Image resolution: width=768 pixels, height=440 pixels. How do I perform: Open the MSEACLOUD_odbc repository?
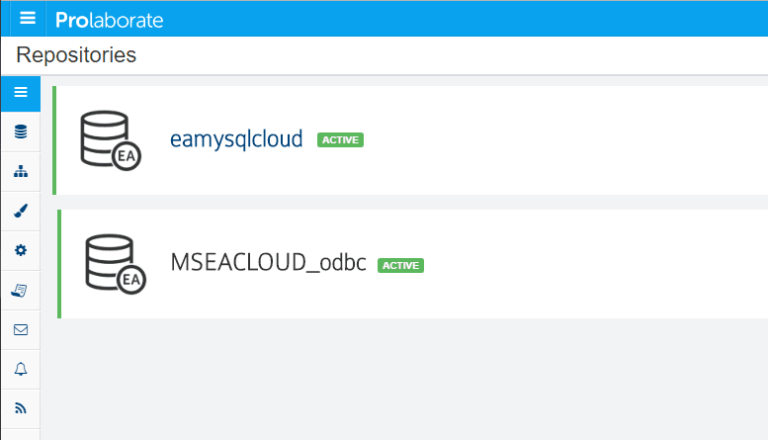point(268,263)
